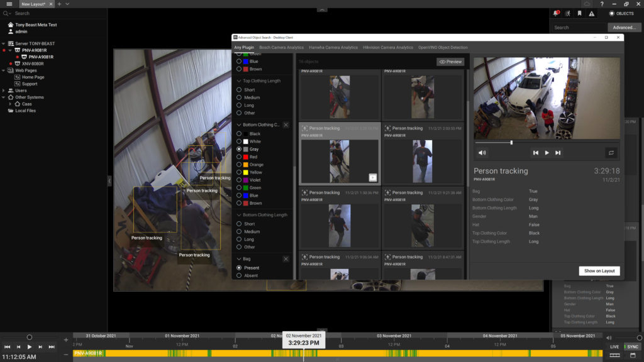Open the bookmarks tab icon
Viewport: 644px width, 362px height.
point(579,14)
